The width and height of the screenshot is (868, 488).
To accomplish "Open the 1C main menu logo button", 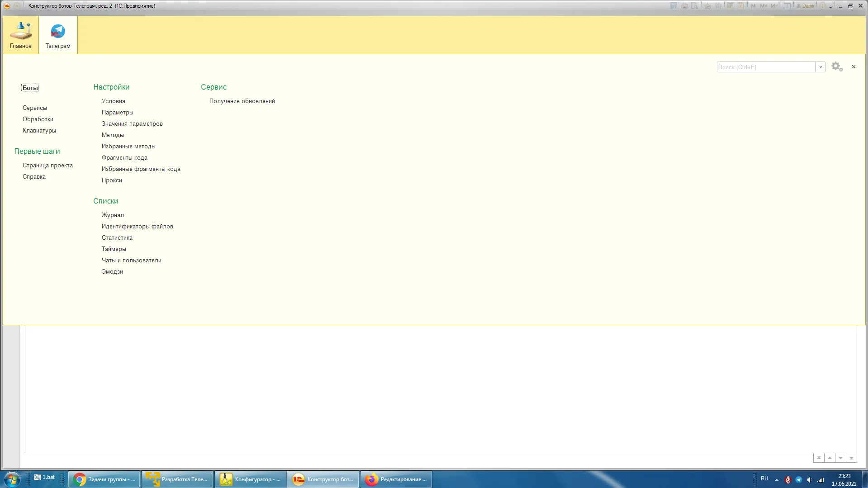I will 7,6.
